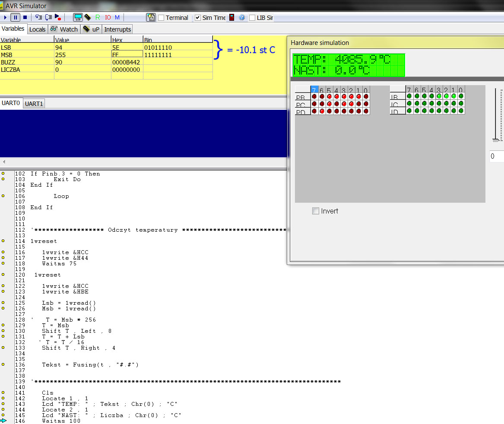Click the current-line arrow at line 146
The width and height of the screenshot is (504, 424).
pos(3,421)
